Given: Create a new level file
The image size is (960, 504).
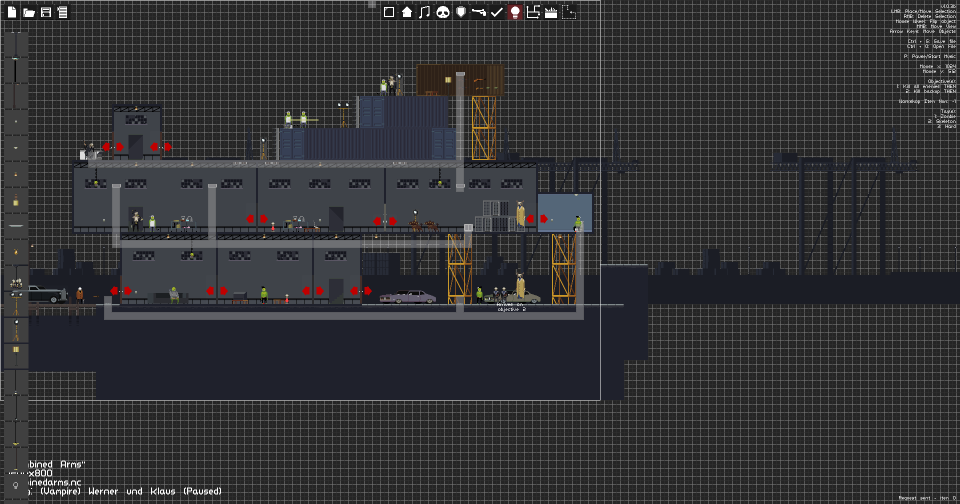Looking at the screenshot, I should click(x=12, y=12).
